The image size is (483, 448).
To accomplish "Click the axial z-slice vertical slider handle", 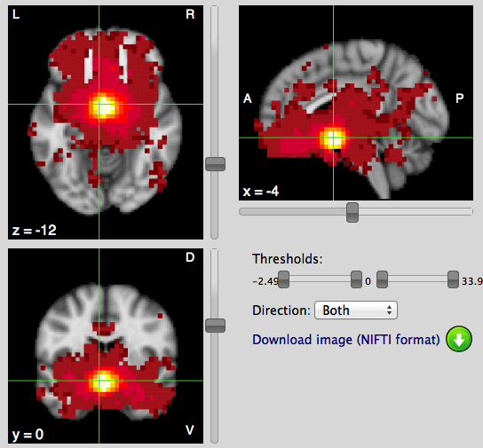I will (215, 164).
